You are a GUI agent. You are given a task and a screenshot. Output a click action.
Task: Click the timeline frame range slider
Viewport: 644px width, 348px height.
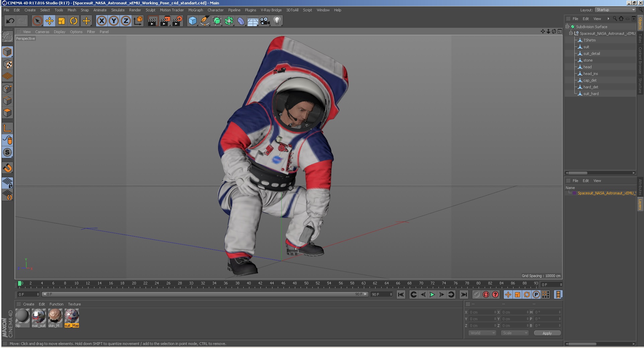(205, 294)
